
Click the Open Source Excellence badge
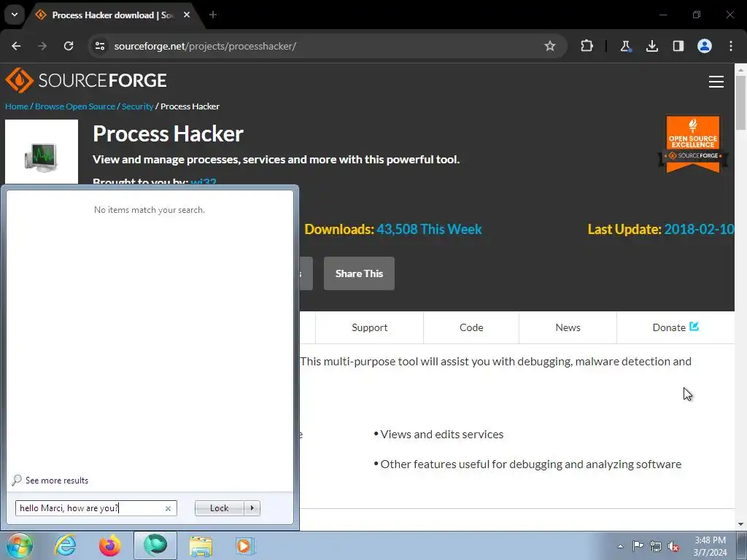point(693,144)
